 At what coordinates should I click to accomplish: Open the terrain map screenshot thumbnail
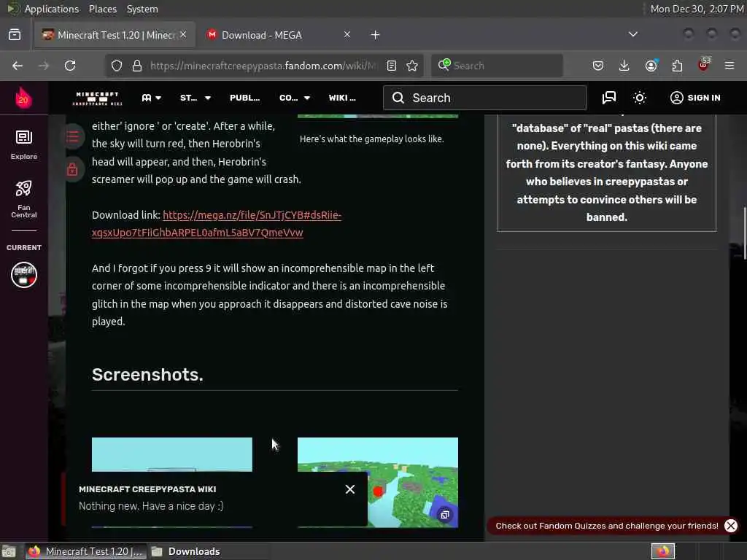pos(378,482)
